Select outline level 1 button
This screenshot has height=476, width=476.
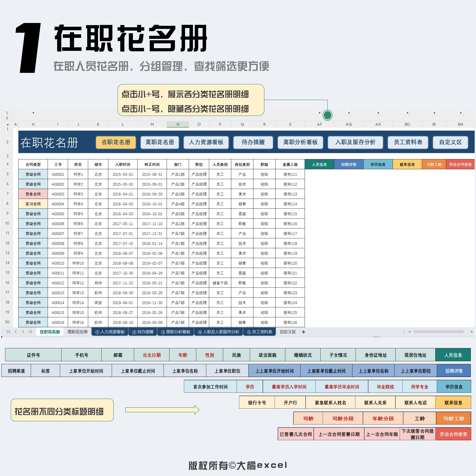7,113
